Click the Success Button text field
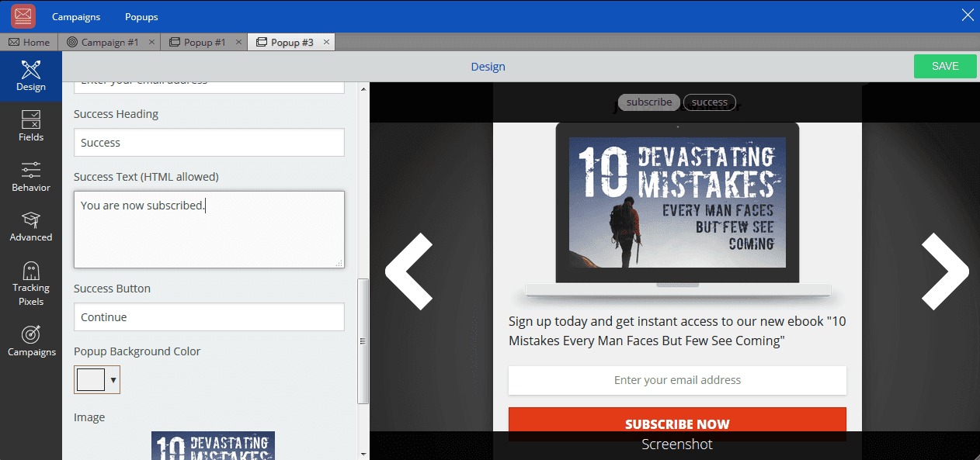980x460 pixels. [x=209, y=317]
